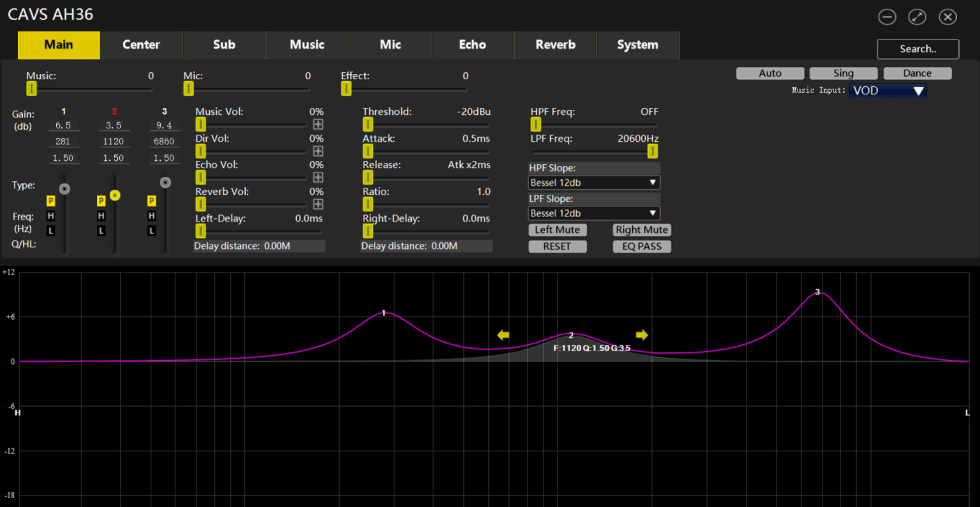Select EQ point 3 on the curve
Image resolution: width=980 pixels, height=507 pixels.
[817, 292]
